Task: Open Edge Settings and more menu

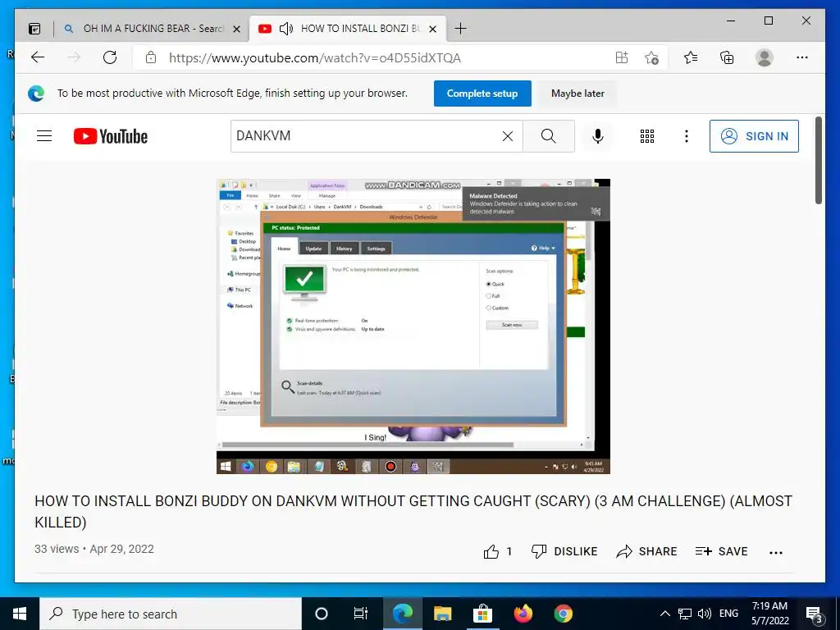Action: pyautogui.click(x=802, y=57)
